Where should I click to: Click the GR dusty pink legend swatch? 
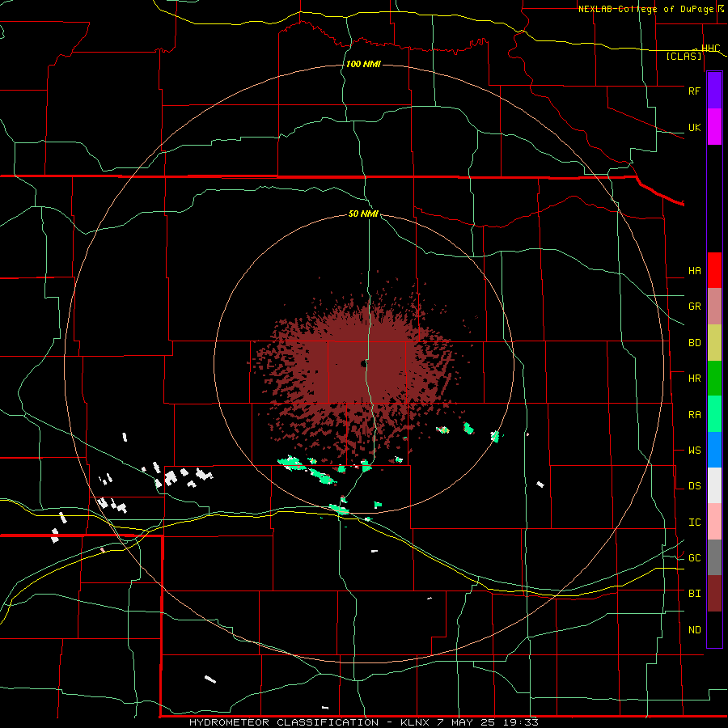714,307
